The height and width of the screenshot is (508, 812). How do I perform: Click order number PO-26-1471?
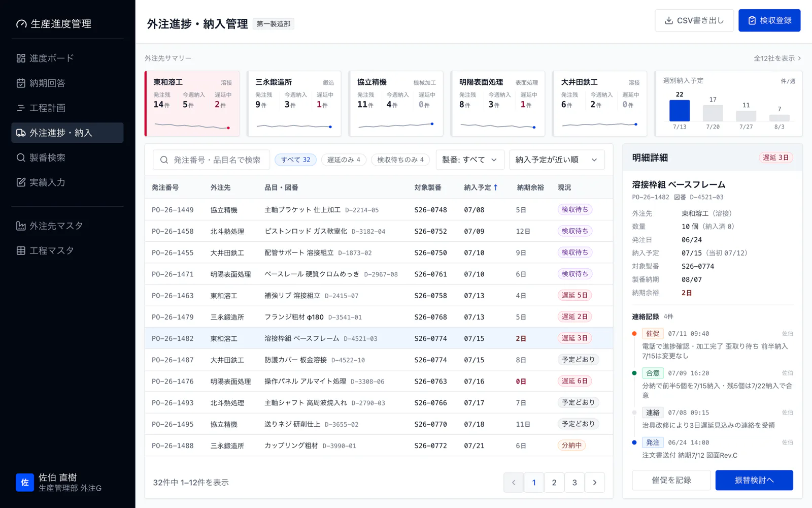(x=173, y=274)
